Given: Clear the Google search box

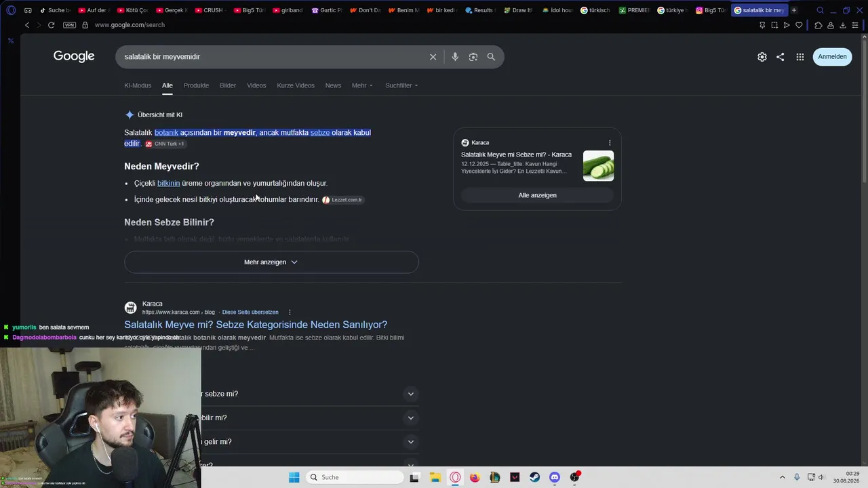Looking at the screenshot, I should (433, 57).
